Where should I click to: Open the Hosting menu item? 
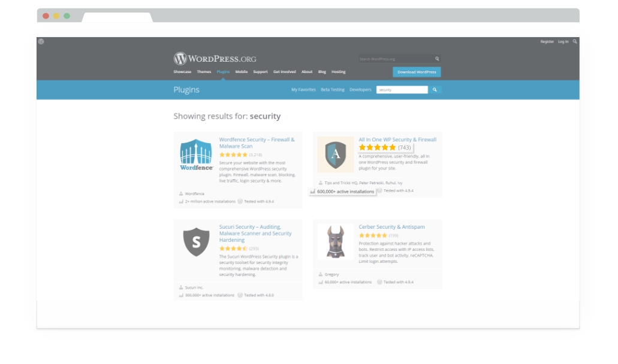tap(338, 72)
